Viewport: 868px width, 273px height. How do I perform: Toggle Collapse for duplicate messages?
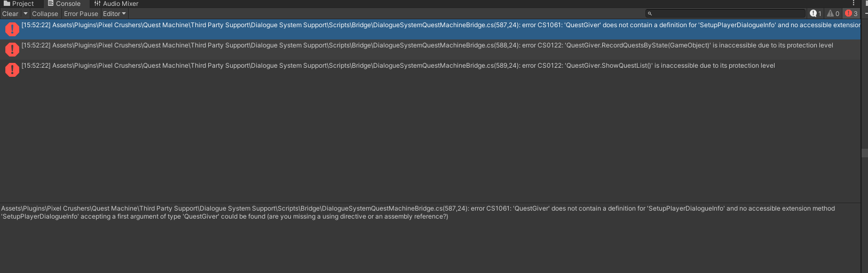(45, 14)
